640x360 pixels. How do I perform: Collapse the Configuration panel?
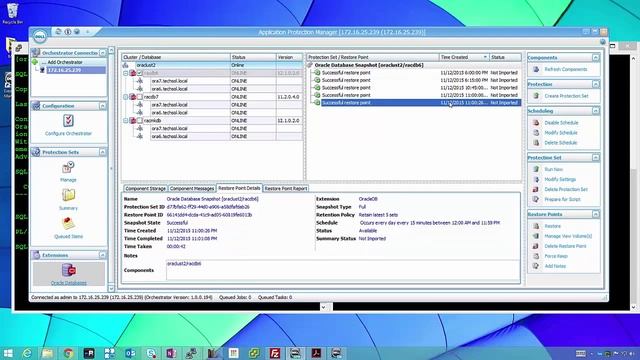[x=102, y=106]
